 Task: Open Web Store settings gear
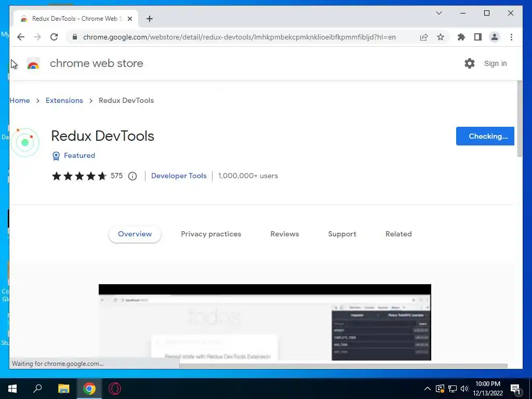point(470,63)
